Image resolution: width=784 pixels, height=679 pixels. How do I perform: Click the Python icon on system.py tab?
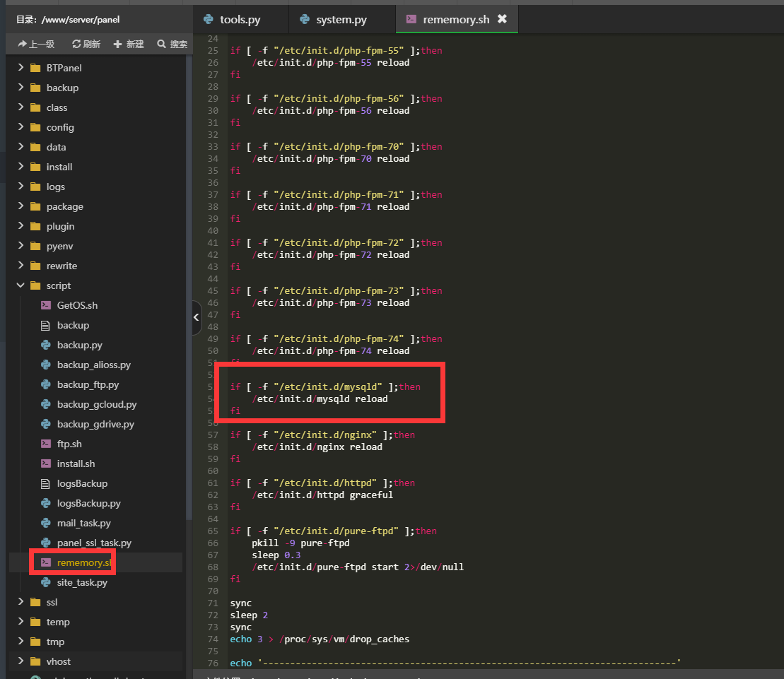(x=305, y=19)
